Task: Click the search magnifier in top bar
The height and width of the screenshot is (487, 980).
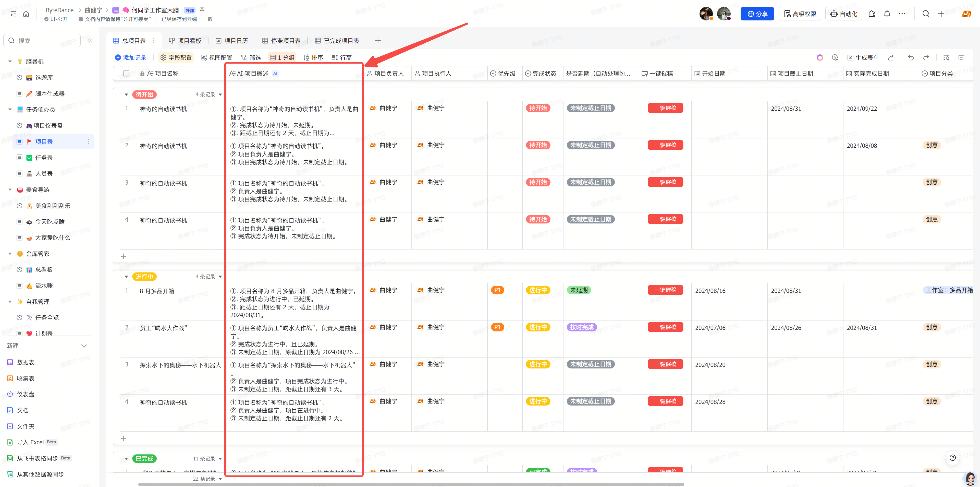Action: pyautogui.click(x=926, y=14)
